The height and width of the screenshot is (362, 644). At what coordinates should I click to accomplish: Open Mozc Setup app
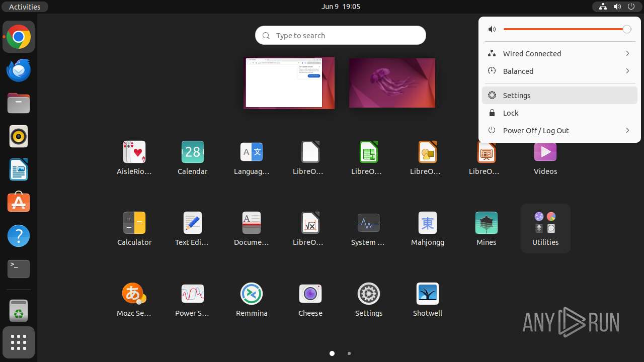(134, 300)
